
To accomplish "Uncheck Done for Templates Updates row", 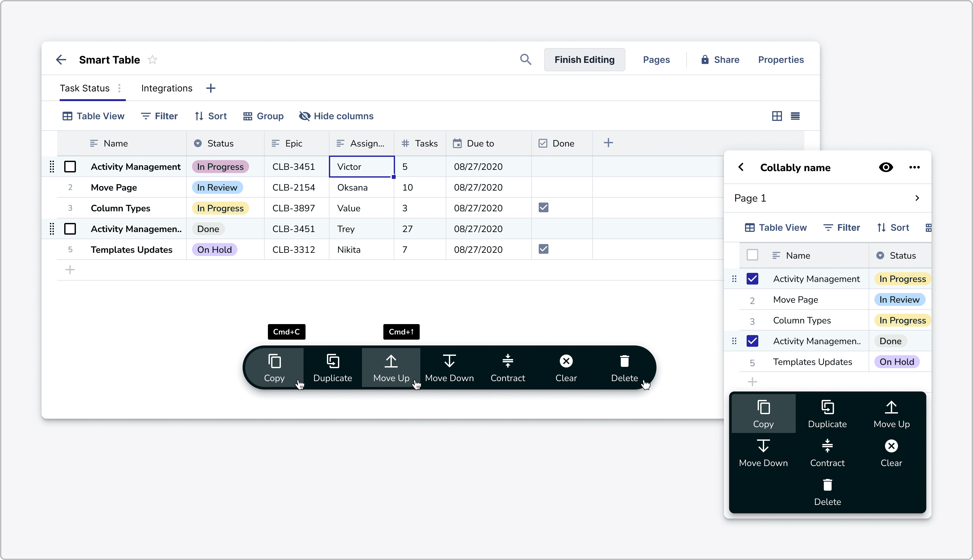I will (x=544, y=249).
